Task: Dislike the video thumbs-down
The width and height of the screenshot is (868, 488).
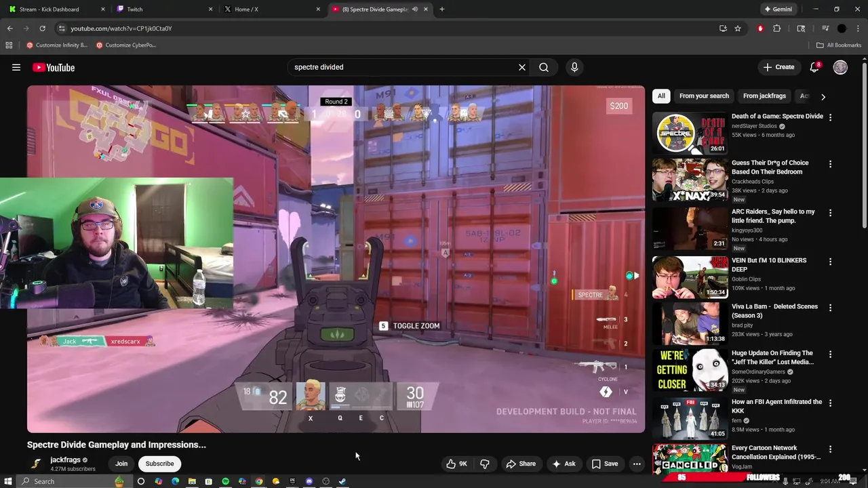Action: [x=485, y=464]
